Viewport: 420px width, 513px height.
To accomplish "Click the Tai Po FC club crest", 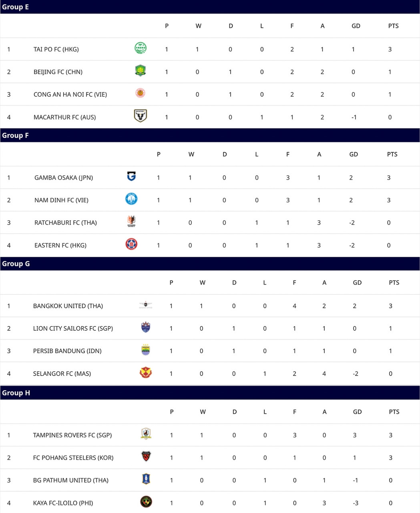I will [140, 48].
